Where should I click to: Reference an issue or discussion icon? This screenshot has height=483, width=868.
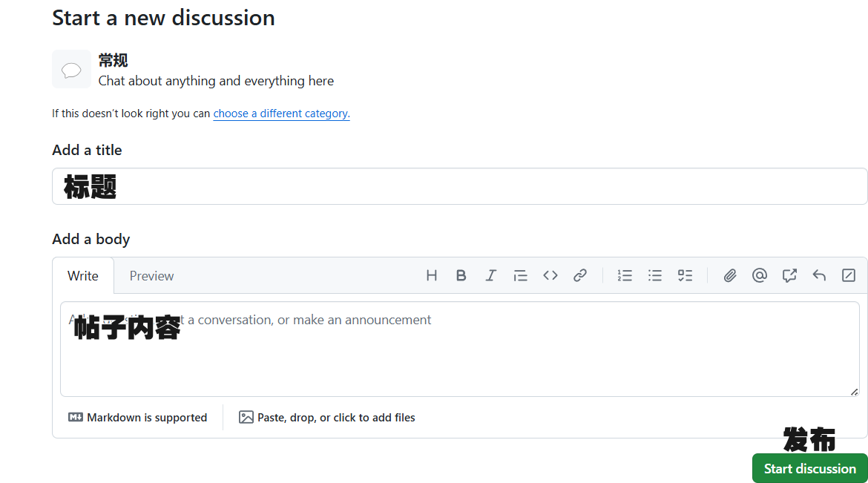click(x=789, y=275)
